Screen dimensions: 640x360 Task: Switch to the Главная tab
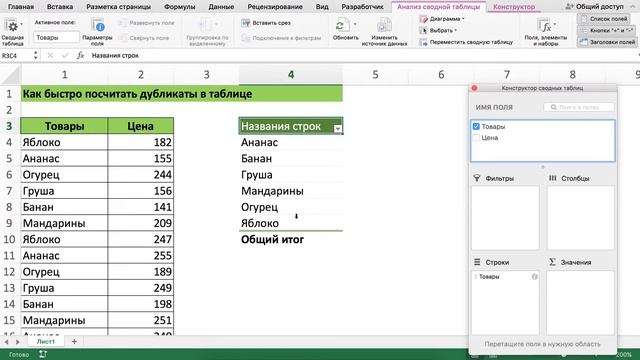[x=21, y=7]
